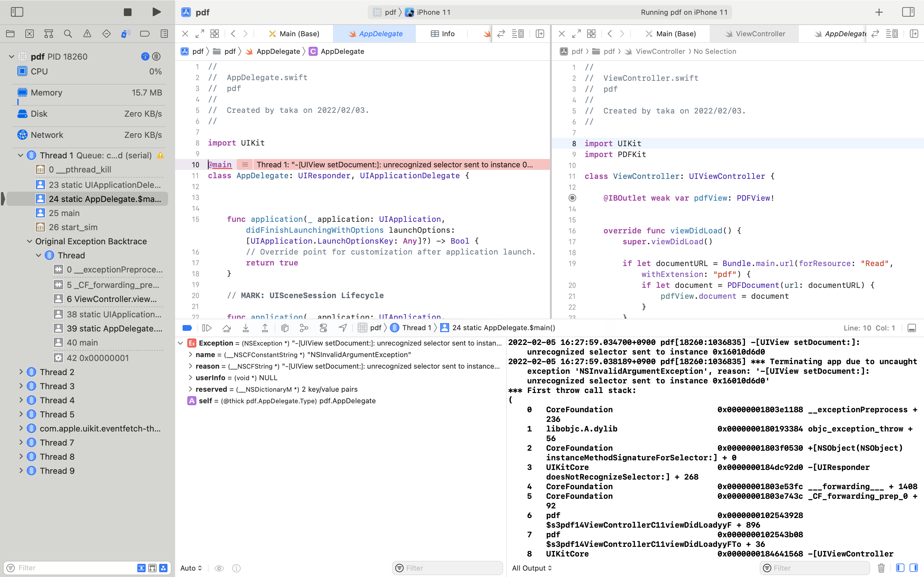Screen dimensions: 924x577
Task: Click the Step Over debug icon
Action: point(227,328)
